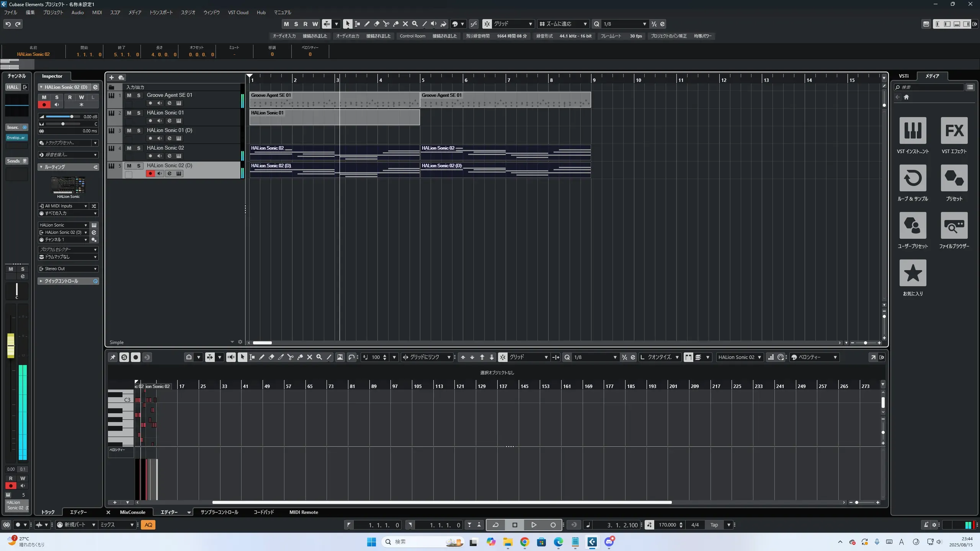Open the MIDI menu
The height and width of the screenshot is (551, 980).
click(x=97, y=12)
